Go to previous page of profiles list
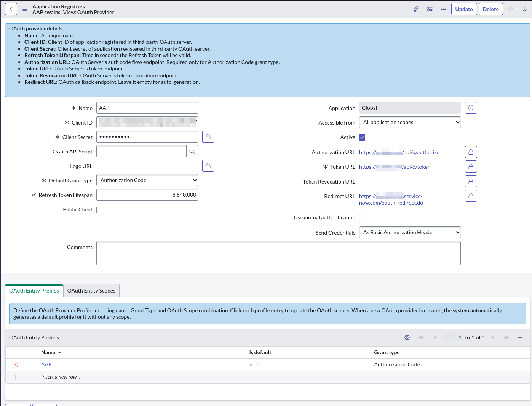 click(x=435, y=337)
